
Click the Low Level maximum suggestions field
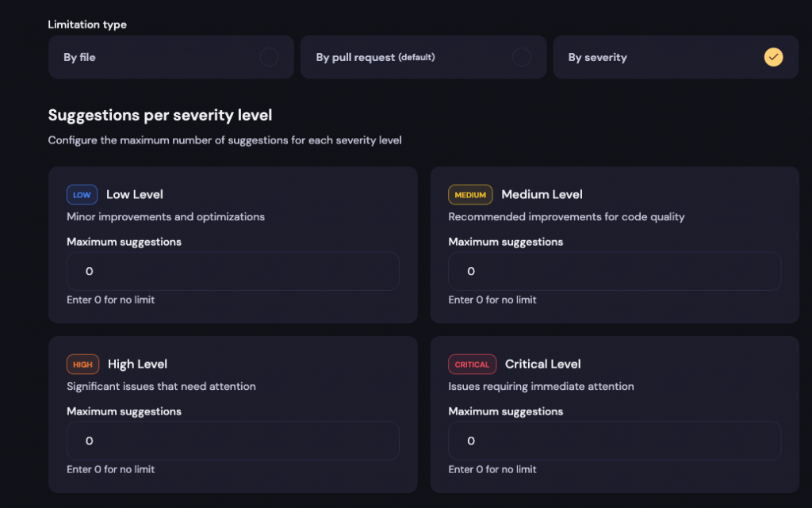tap(232, 270)
